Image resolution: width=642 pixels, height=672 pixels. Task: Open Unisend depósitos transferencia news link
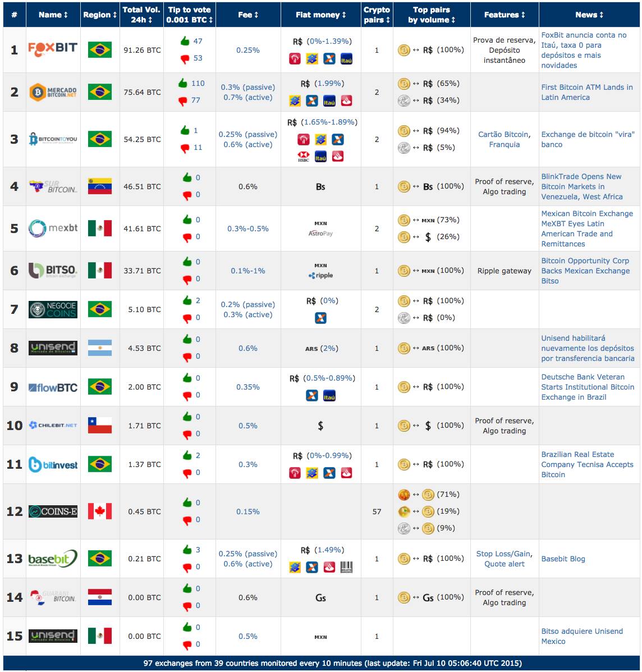[588, 349]
